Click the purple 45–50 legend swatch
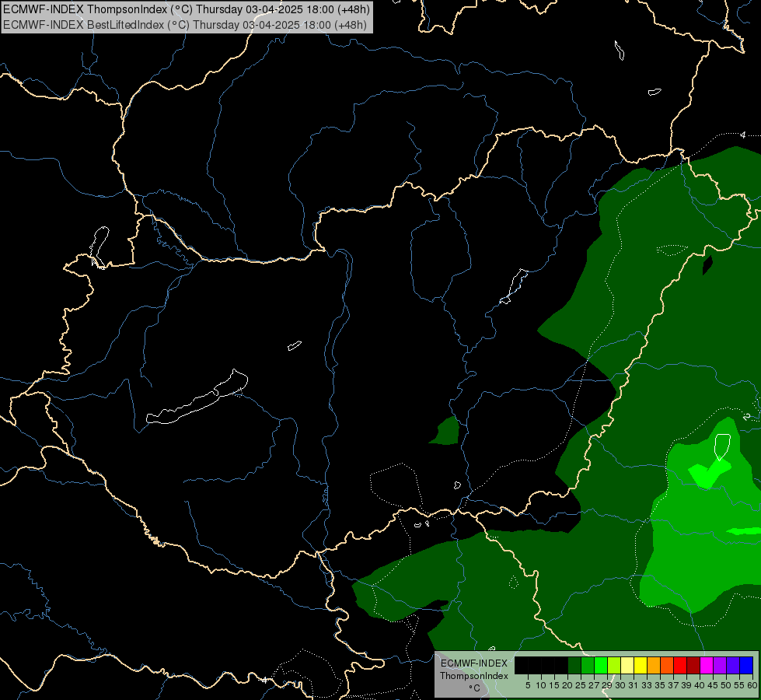This screenshot has height=700, width=761. 720,665
